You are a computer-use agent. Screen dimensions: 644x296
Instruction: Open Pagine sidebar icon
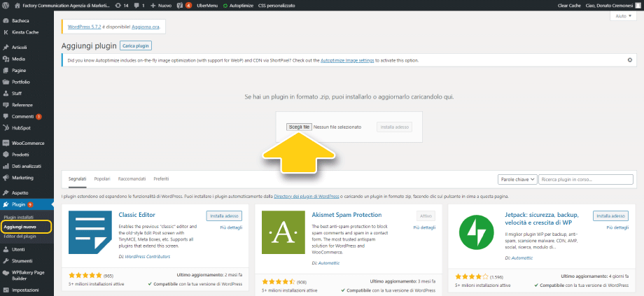coord(6,70)
